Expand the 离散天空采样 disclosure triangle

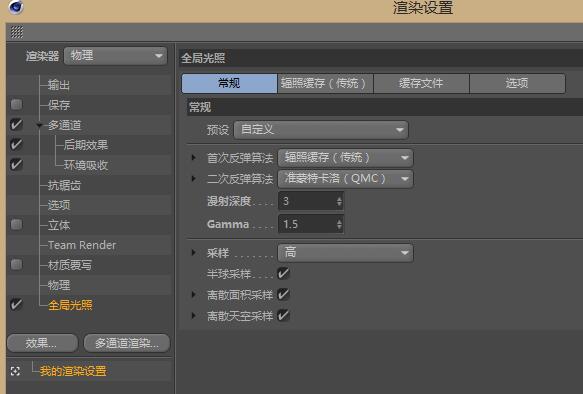click(194, 316)
